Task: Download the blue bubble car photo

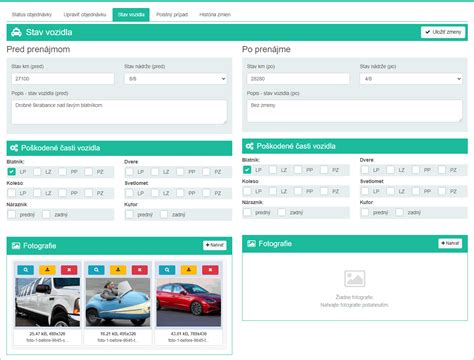Action: pos(118,270)
